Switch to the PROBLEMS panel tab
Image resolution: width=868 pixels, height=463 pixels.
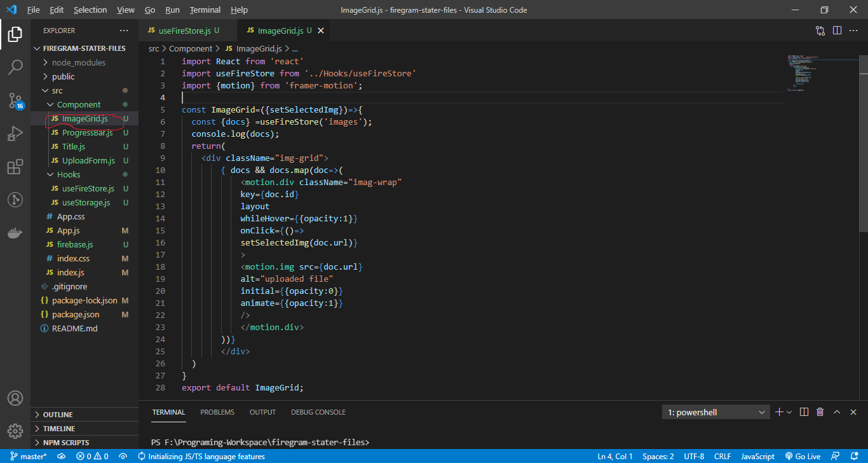217,412
